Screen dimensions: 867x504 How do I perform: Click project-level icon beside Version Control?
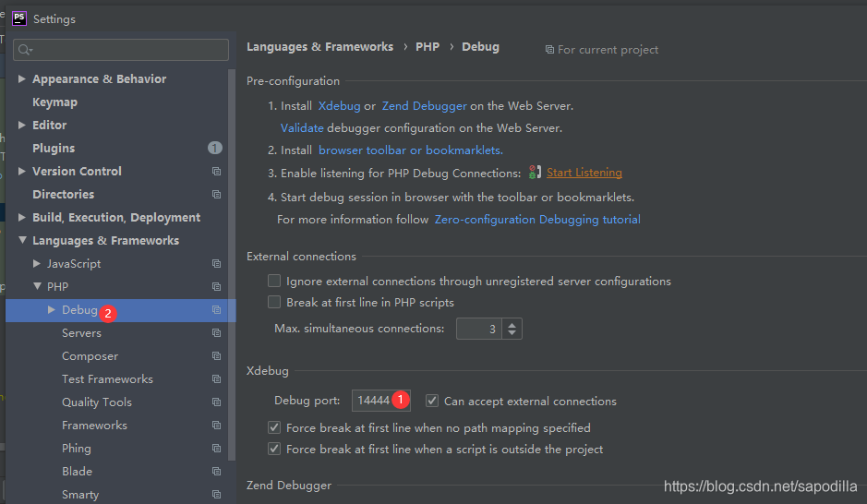click(x=216, y=172)
